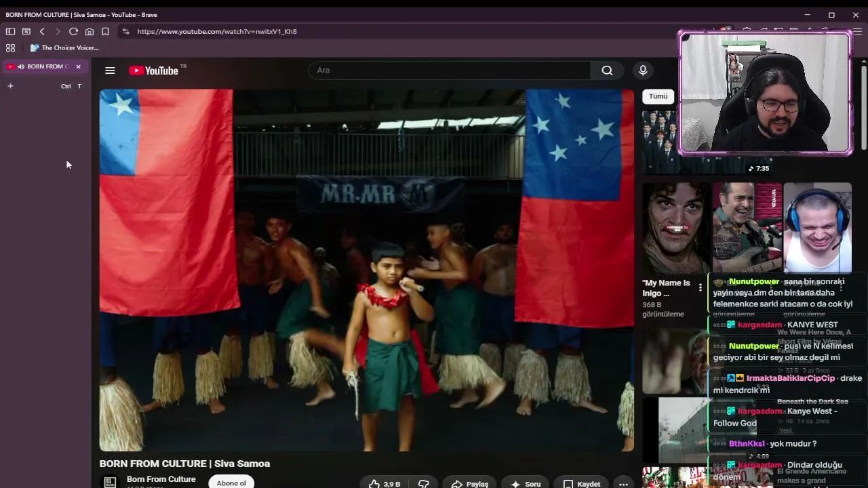Screen dimensions: 868x488
Task: Minimize the Brave browser window
Action: 807,15
